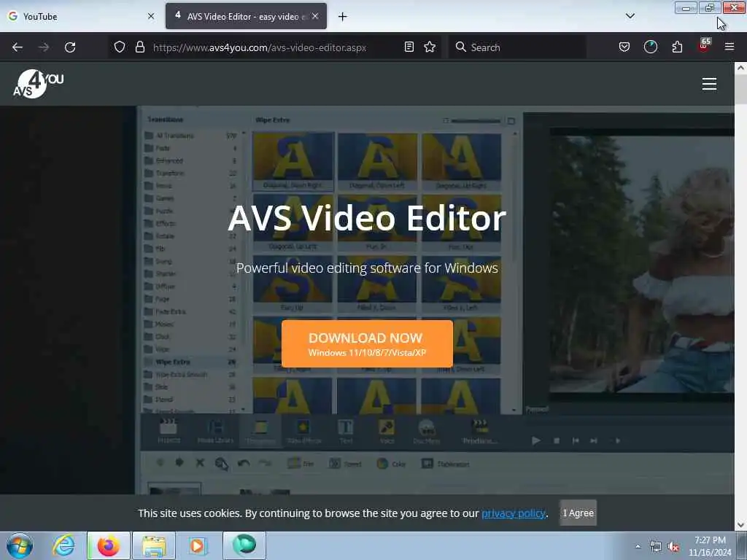The image size is (747, 560).
Task: Open the AVS4YOU logo home link
Action: pos(38,84)
